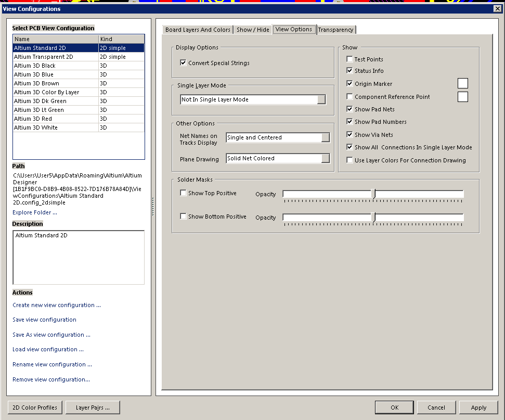The height and width of the screenshot is (420, 505).
Task: Select Altium 3D Black configuration
Action: coord(79,66)
